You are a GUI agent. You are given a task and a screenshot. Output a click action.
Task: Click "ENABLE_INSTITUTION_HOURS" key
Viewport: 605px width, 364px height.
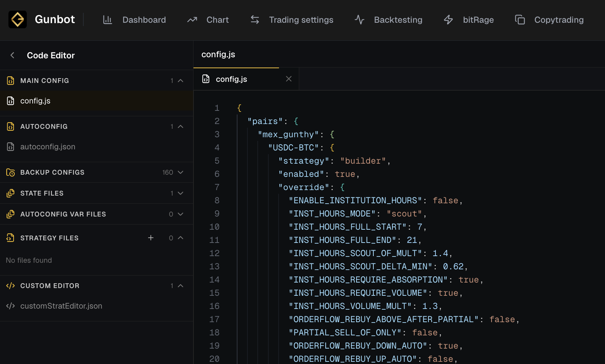tap(355, 200)
